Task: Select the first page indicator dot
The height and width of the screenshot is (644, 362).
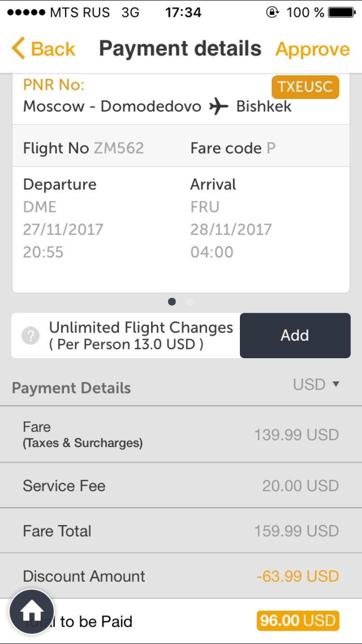Action: [x=172, y=302]
